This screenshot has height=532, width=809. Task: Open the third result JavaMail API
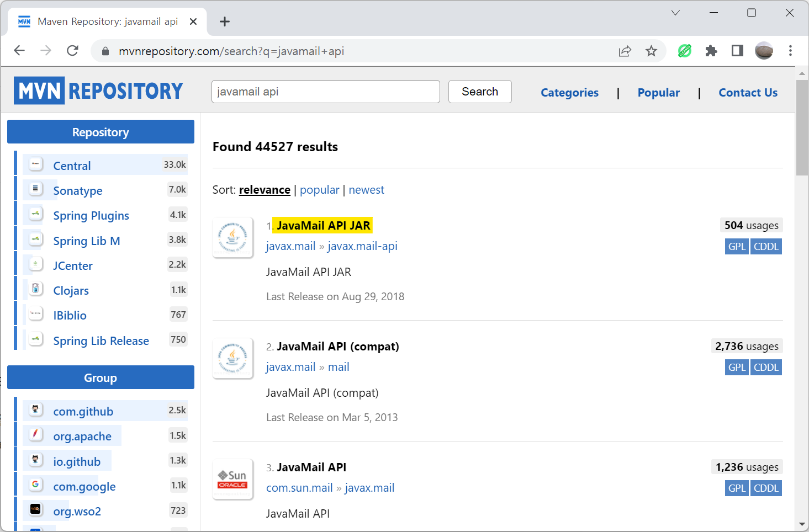311,467
